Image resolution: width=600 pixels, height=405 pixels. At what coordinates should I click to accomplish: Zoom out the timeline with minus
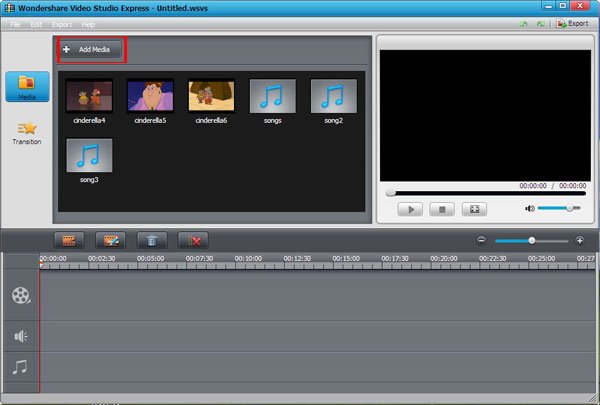[481, 240]
